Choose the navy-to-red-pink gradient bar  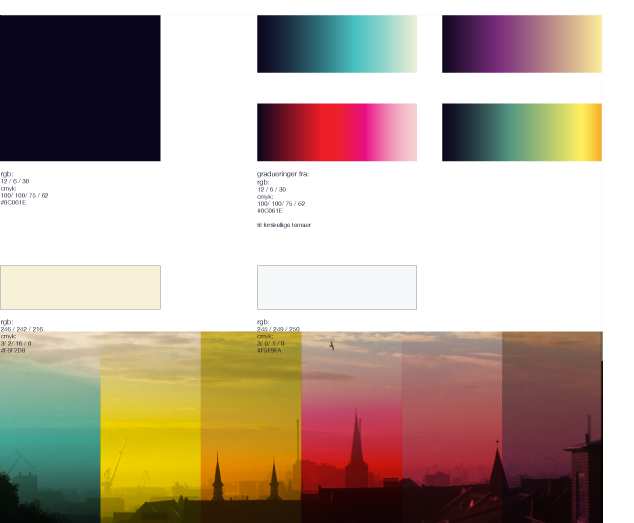coord(337,132)
